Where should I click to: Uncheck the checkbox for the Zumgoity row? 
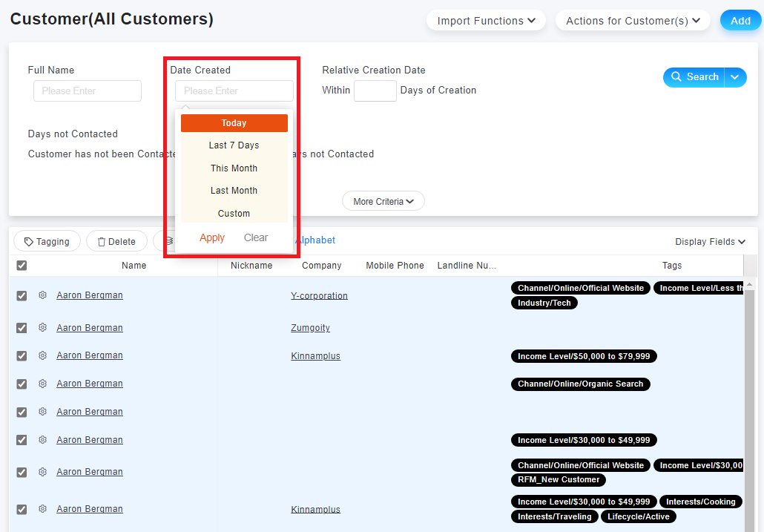(22, 328)
